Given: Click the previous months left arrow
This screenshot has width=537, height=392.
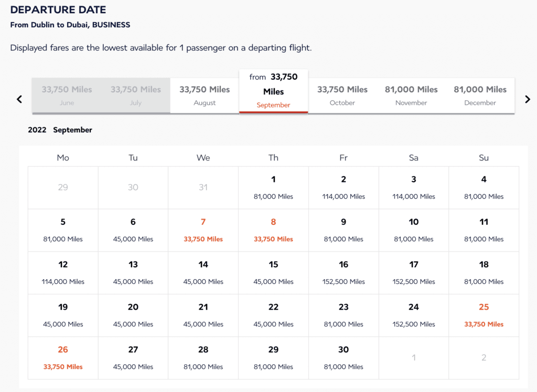Looking at the screenshot, I should click(19, 99).
